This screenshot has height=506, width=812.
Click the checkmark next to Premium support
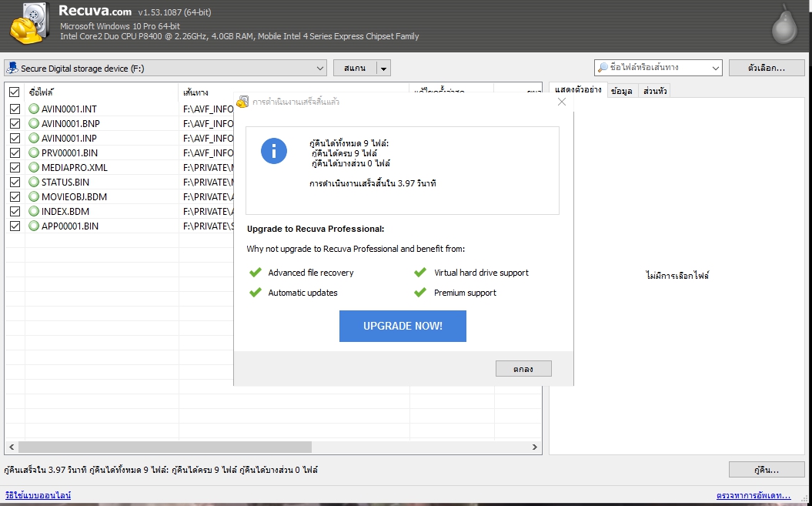420,293
